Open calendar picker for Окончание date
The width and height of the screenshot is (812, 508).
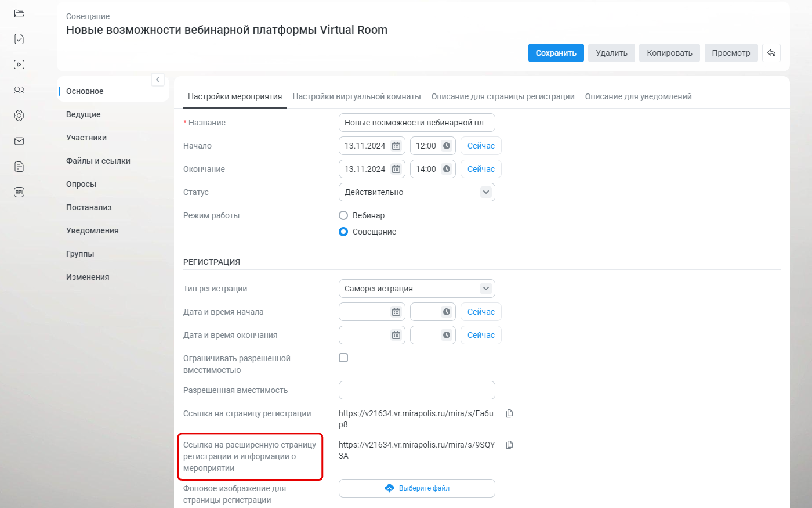click(x=396, y=169)
